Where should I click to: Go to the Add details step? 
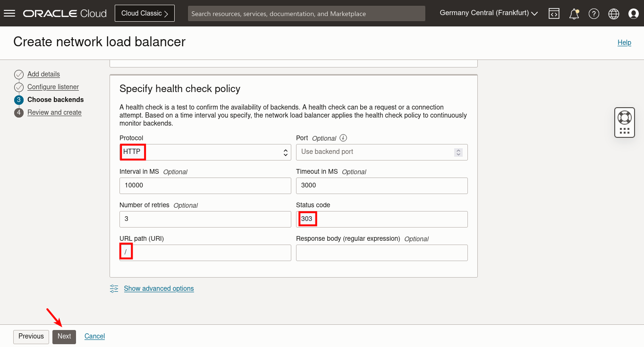coord(43,74)
